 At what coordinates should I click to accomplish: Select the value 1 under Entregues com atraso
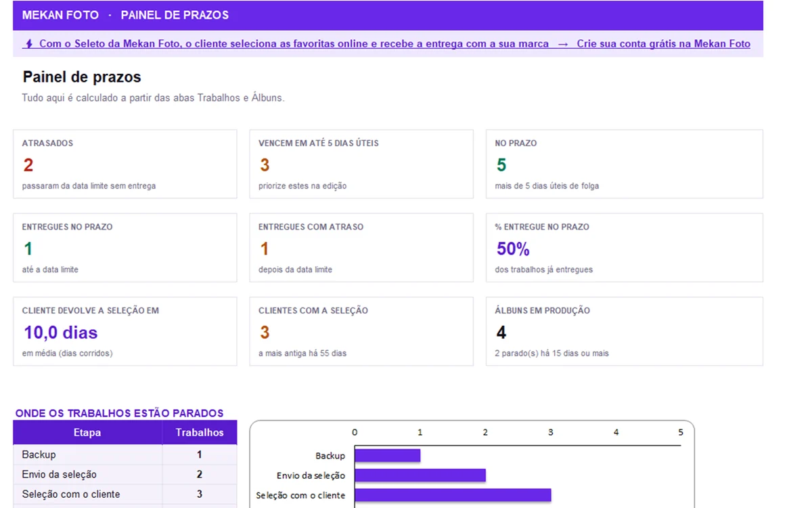point(265,249)
